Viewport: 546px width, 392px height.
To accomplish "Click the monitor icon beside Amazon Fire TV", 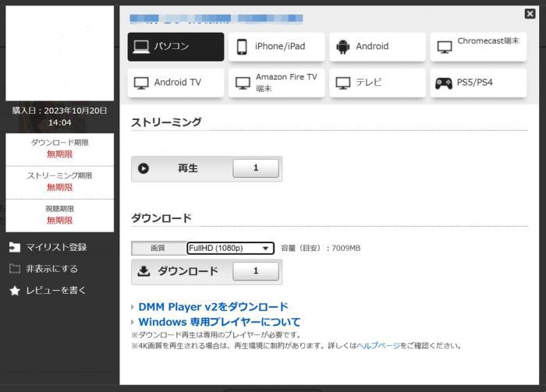I will pos(243,83).
